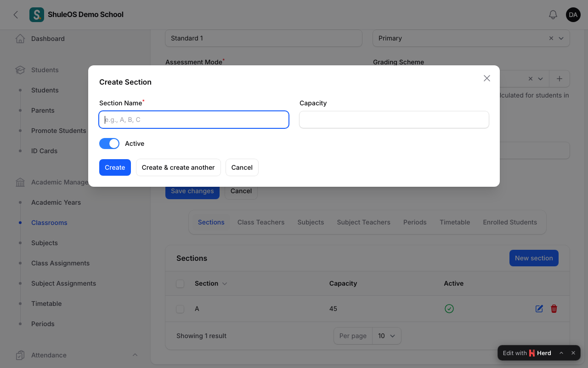Edit section A with pencil icon
The image size is (588, 368).
539,309
